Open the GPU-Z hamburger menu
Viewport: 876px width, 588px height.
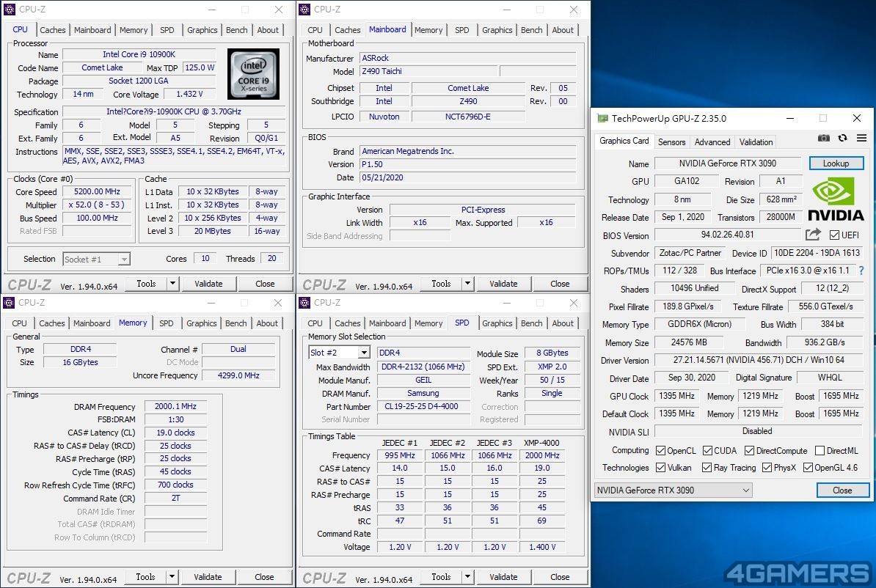[x=861, y=138]
